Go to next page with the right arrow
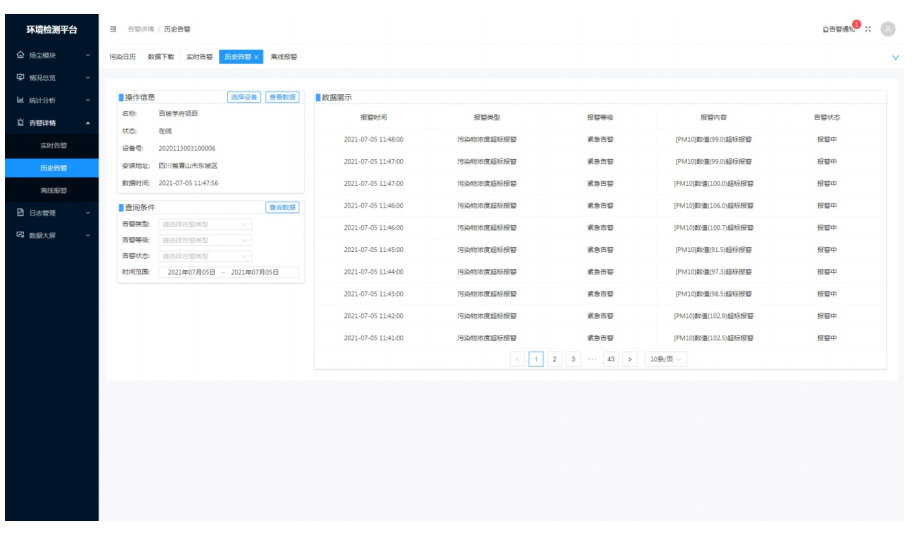 [629, 359]
